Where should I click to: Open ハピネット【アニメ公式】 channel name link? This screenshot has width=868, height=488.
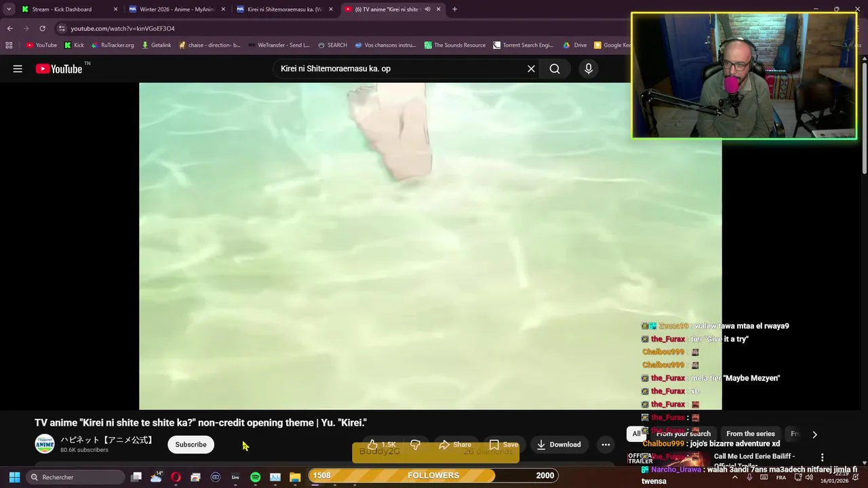pyautogui.click(x=107, y=440)
